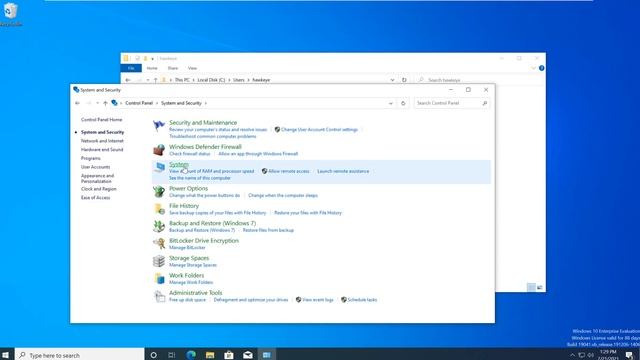Click Allow remote access link

click(289, 171)
